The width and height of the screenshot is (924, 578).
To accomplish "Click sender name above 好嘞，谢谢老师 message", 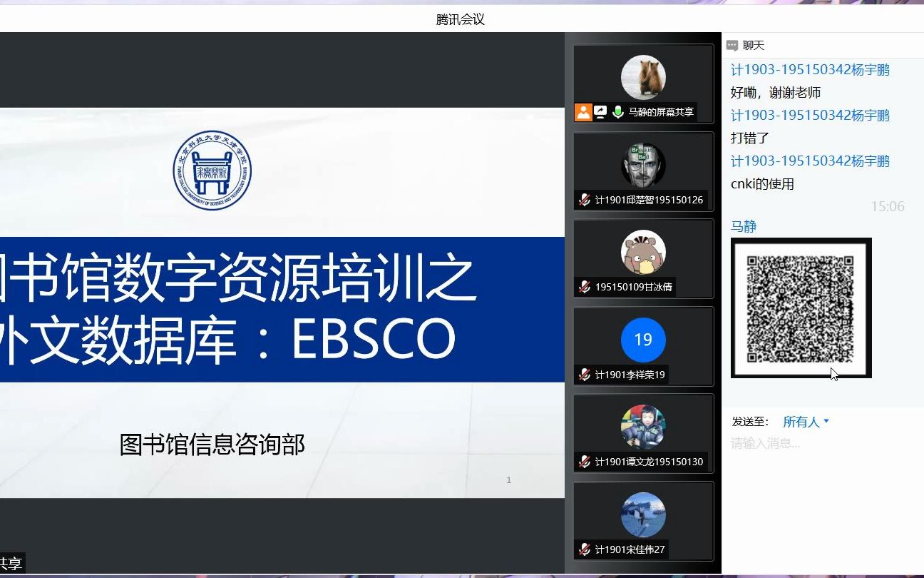I will pyautogui.click(x=810, y=70).
